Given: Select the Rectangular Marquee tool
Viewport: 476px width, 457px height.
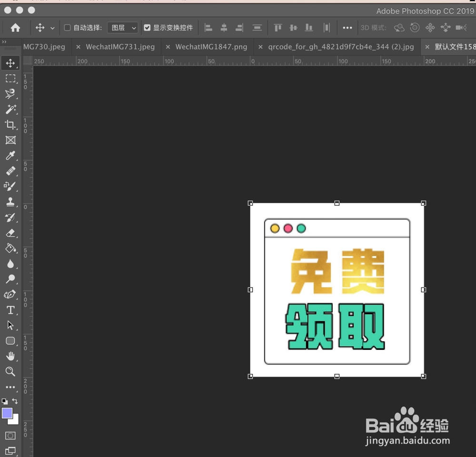Looking at the screenshot, I should tap(10, 79).
